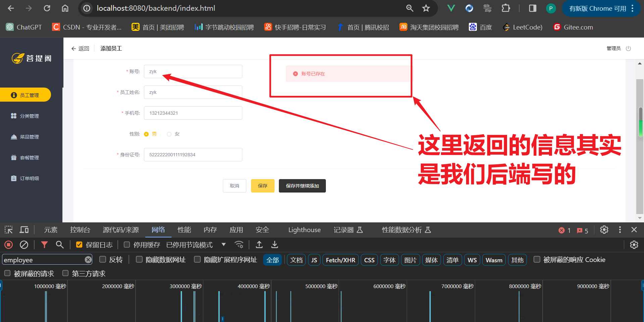Filter requests by JS type
Image resolution: width=644 pixels, height=322 pixels.
[x=314, y=260]
